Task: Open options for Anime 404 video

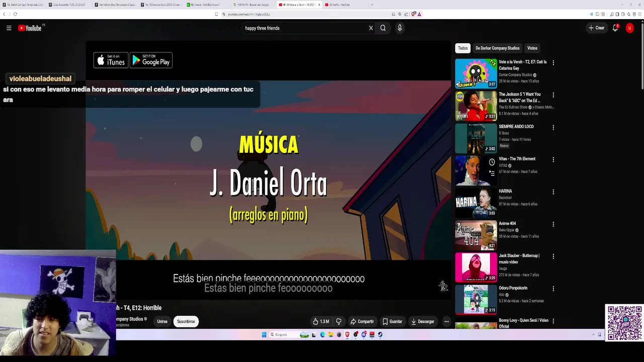Action: click(553, 224)
